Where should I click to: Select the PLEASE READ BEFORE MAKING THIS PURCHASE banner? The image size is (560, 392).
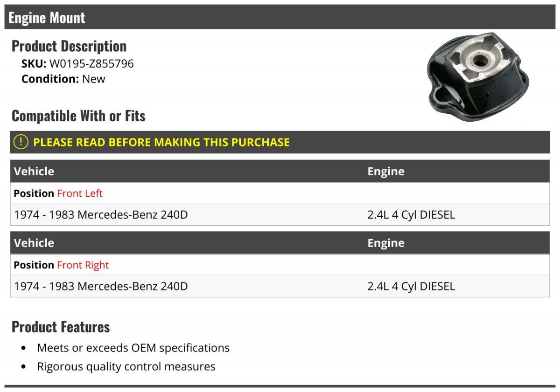280,142
